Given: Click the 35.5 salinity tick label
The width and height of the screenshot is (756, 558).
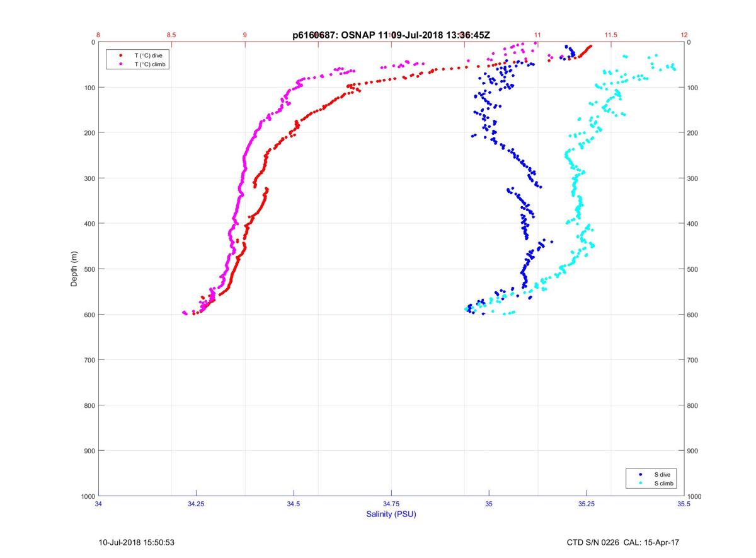Looking at the screenshot, I should pos(684,504).
